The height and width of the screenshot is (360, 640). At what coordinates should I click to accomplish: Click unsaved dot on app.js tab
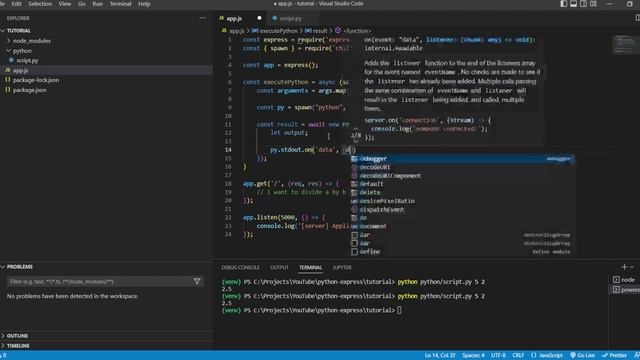(259, 18)
